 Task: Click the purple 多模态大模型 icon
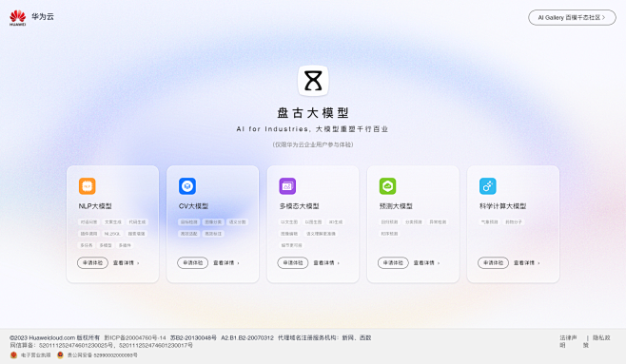287,186
